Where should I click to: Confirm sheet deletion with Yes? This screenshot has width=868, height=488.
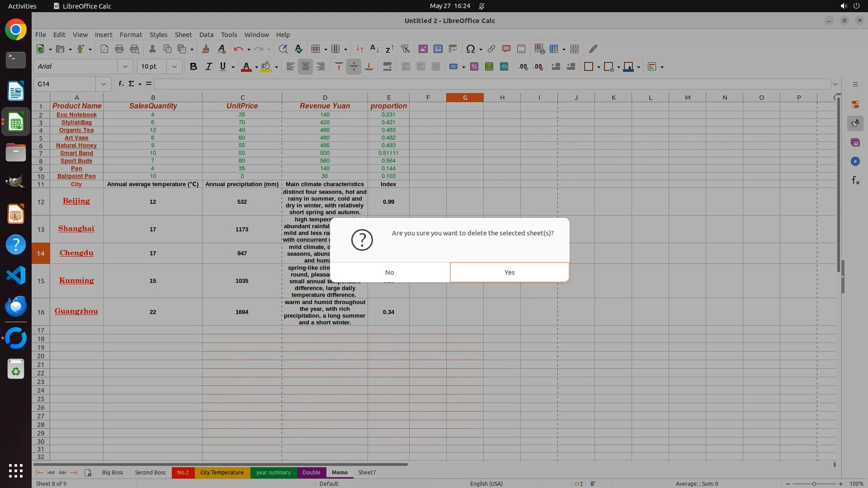point(509,272)
